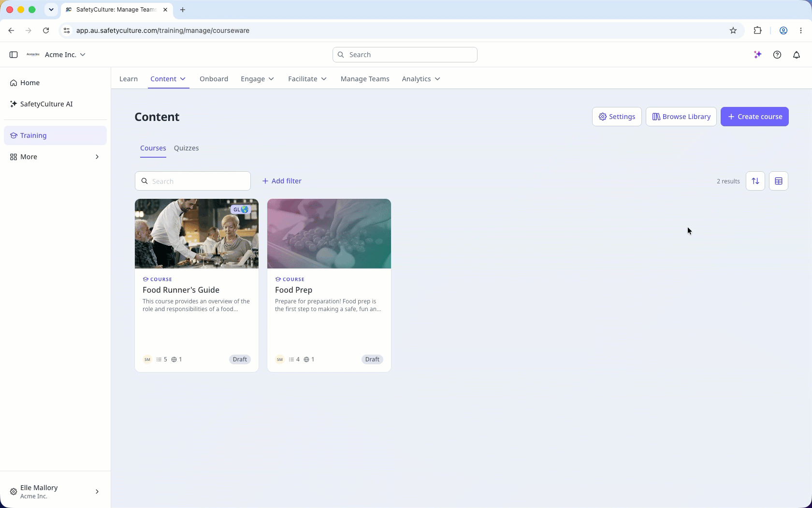Open the help question mark icon
The image size is (812, 508).
(x=777, y=55)
